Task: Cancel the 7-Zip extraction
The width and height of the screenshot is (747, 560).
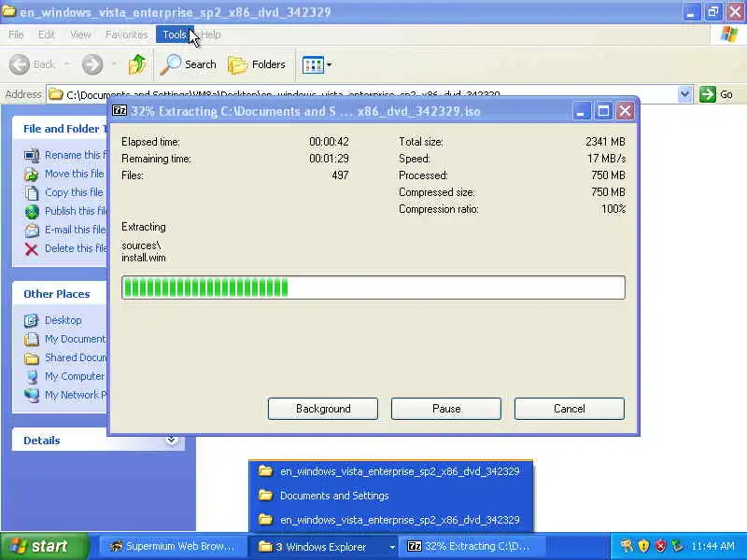Action: tap(570, 409)
